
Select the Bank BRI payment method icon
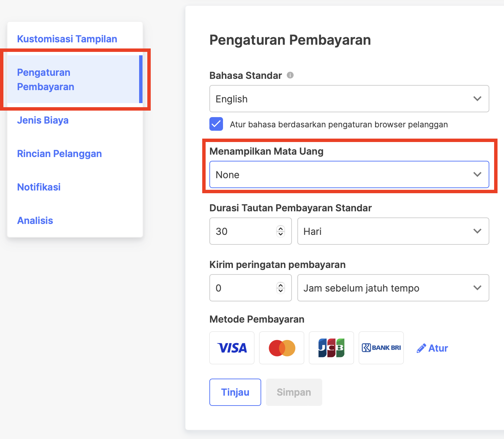click(381, 348)
